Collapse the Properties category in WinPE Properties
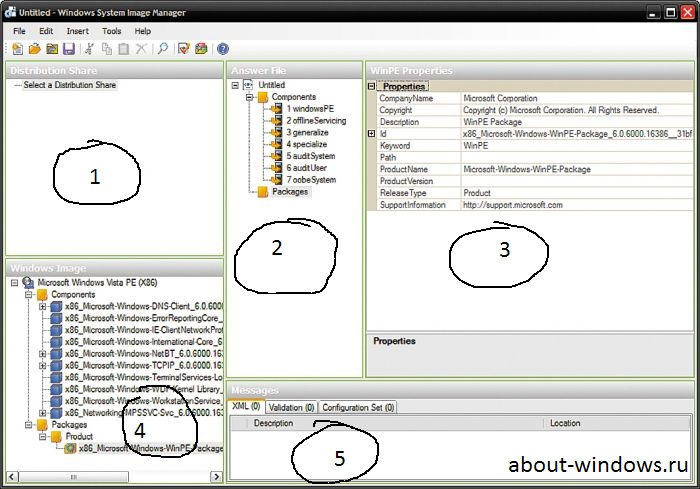This screenshot has width=700, height=489. [x=371, y=86]
